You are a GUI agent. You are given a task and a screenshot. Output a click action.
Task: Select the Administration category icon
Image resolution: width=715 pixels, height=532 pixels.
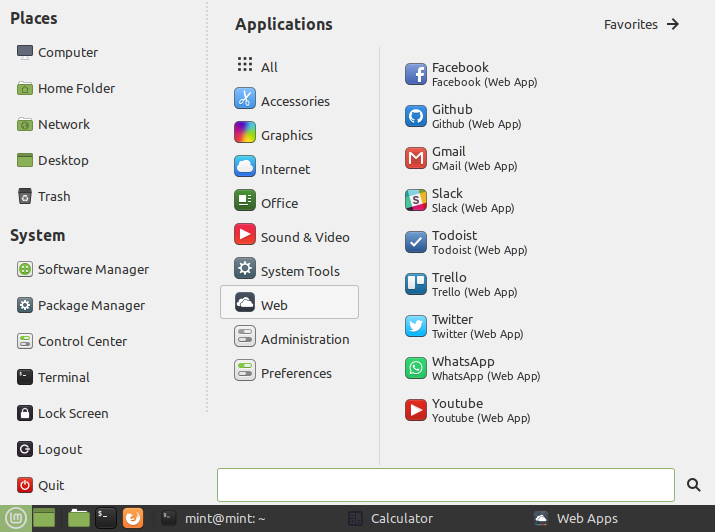pos(245,336)
